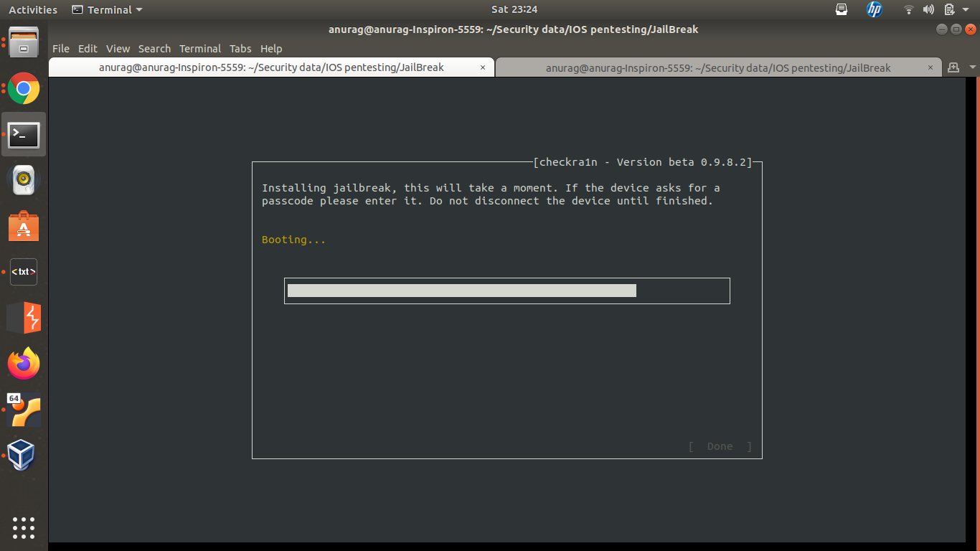Click the Done button in checkra1n
Image resolution: width=980 pixels, height=551 pixels.
point(720,446)
